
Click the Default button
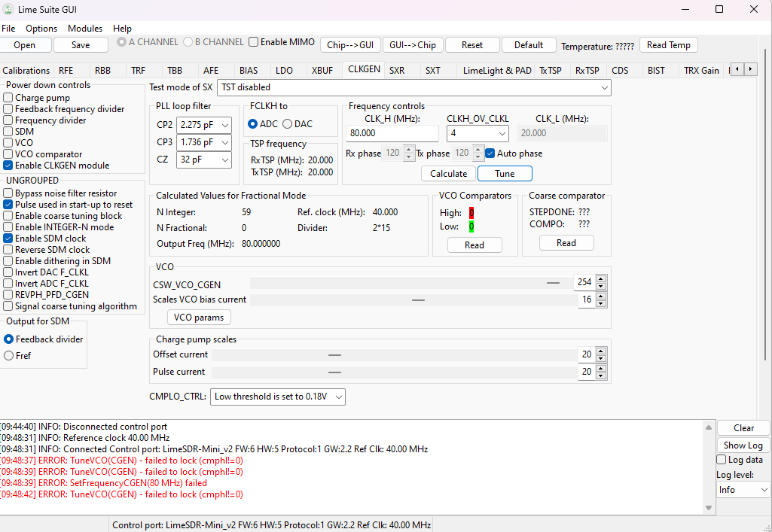[x=529, y=45]
